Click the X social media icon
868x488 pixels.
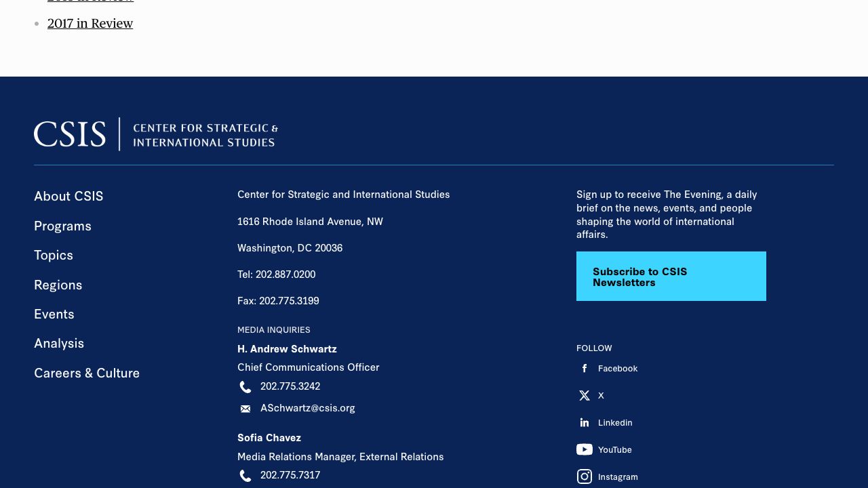[585, 396]
